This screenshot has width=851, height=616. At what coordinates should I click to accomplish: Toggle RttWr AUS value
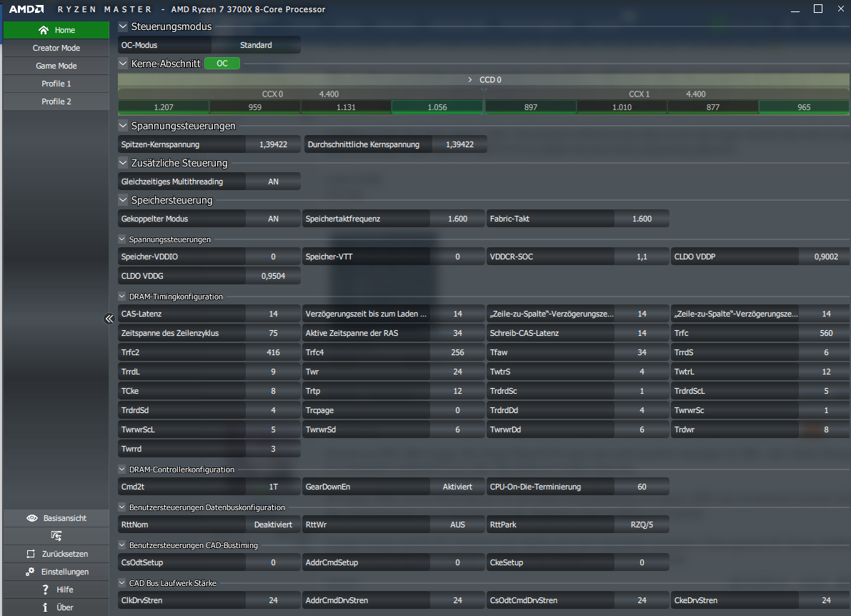tap(457, 525)
